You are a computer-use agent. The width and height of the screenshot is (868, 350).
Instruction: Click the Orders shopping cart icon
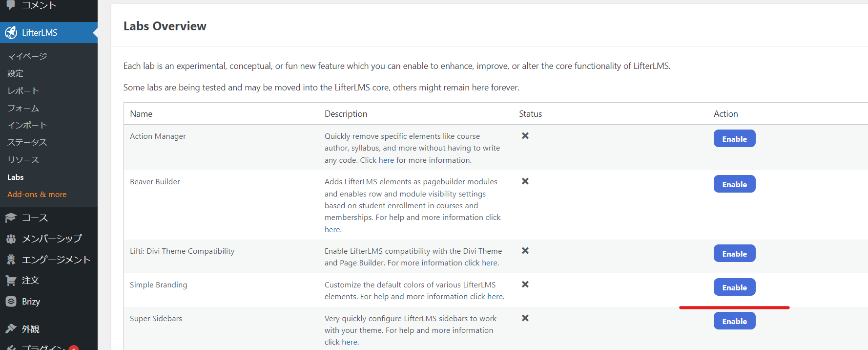(11, 281)
